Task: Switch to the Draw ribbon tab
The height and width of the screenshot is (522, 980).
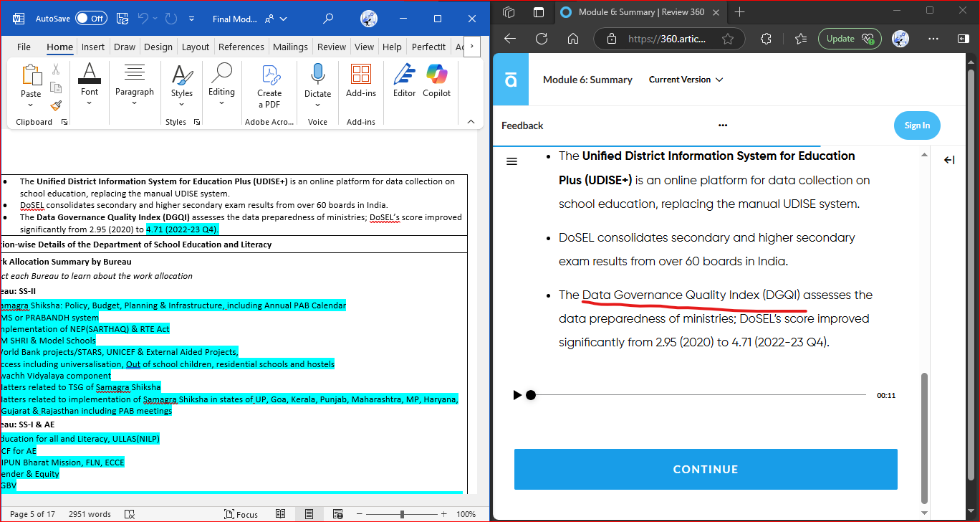Action: (125, 47)
